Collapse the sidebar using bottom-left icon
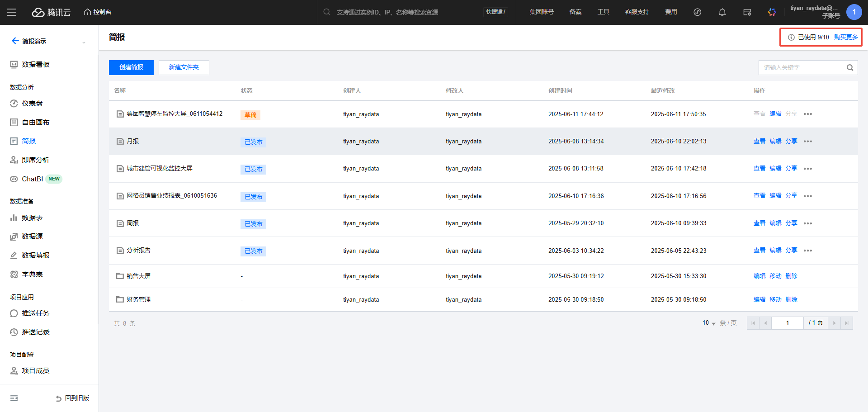 coord(14,398)
